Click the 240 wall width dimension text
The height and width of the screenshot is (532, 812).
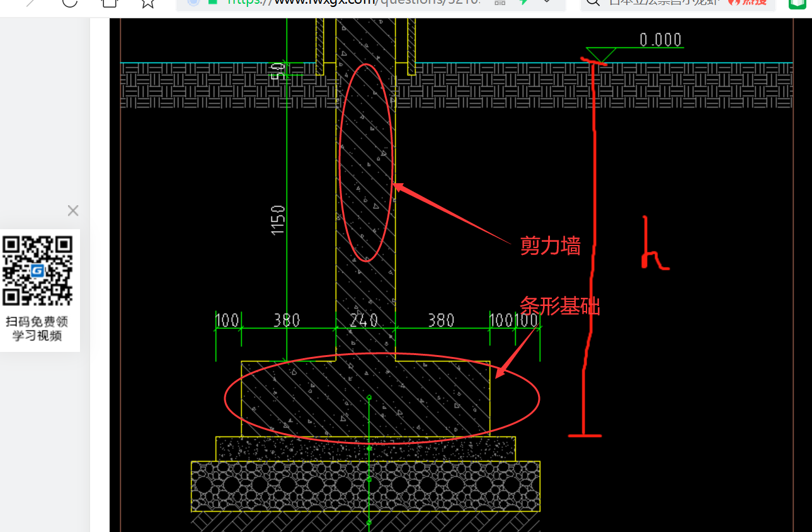point(363,320)
